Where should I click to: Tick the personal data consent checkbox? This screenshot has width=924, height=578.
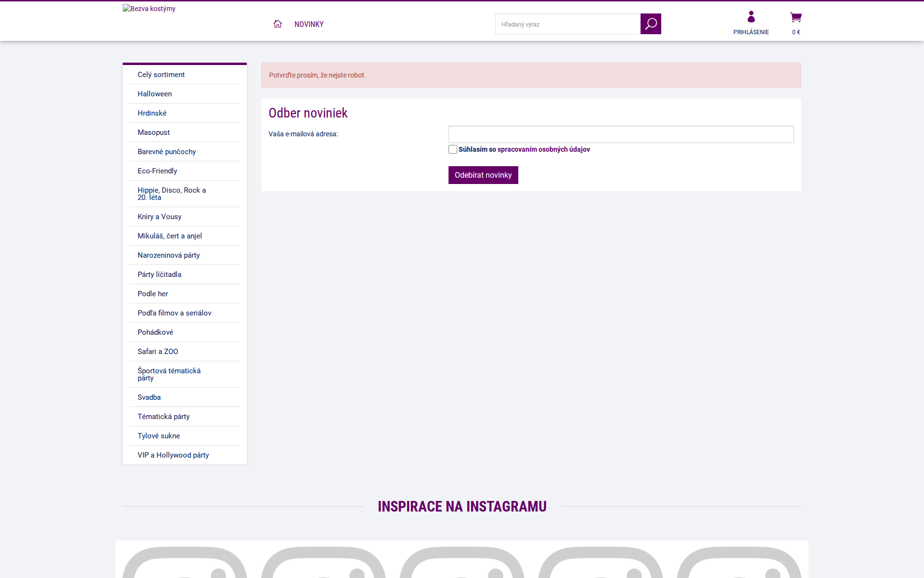click(453, 149)
